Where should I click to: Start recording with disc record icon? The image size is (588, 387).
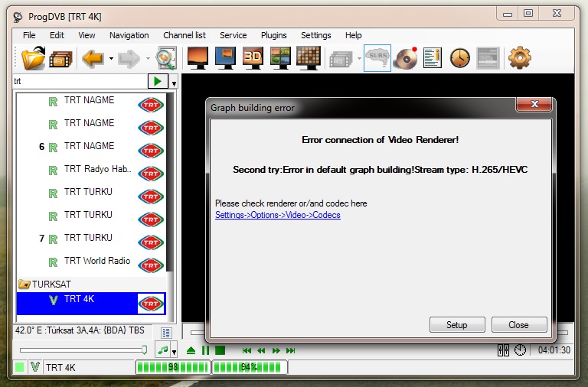[x=405, y=58]
